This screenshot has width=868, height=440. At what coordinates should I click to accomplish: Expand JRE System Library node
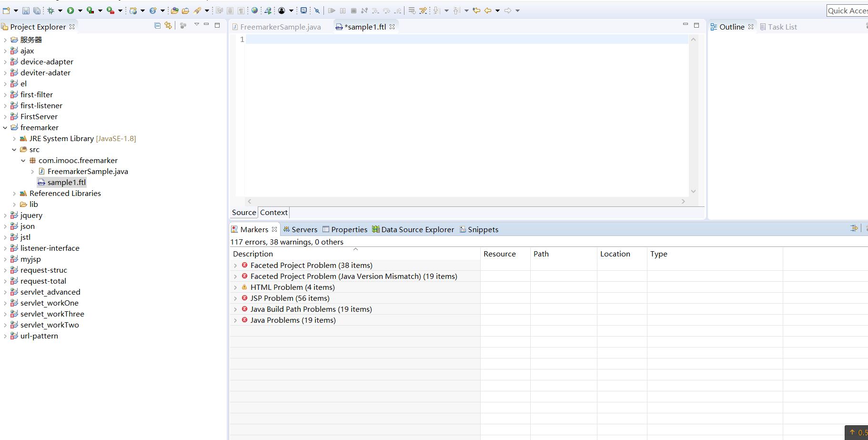tap(14, 139)
